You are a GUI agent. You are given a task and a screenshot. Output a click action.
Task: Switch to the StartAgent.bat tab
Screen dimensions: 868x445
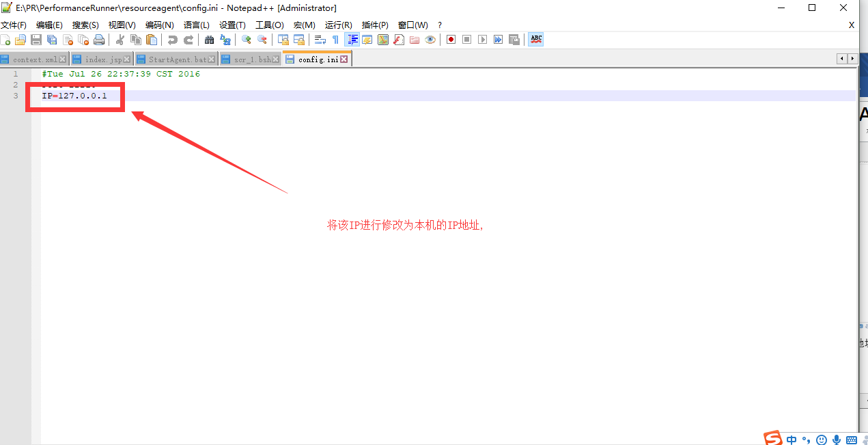[177, 59]
